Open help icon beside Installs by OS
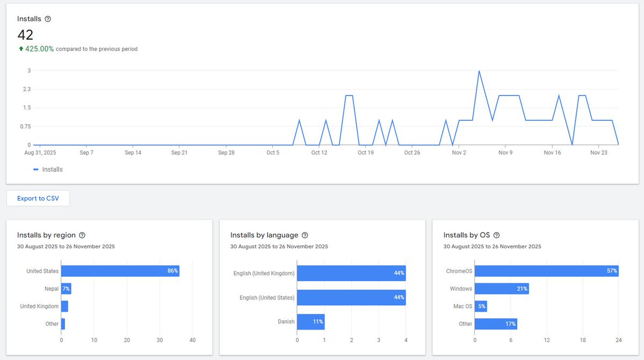Viewport: 644px width, 360px height. click(496, 236)
